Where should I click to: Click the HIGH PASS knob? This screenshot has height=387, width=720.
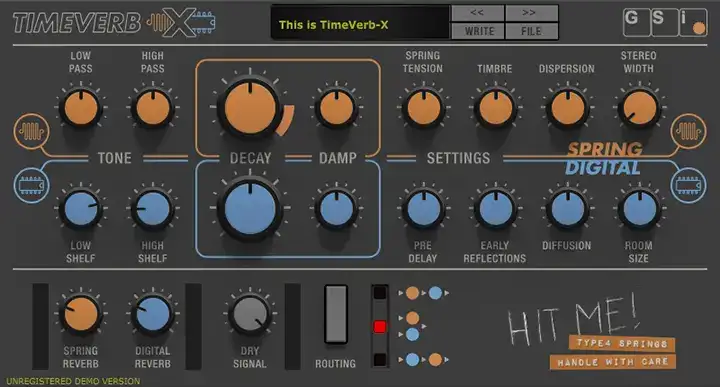tap(153, 108)
